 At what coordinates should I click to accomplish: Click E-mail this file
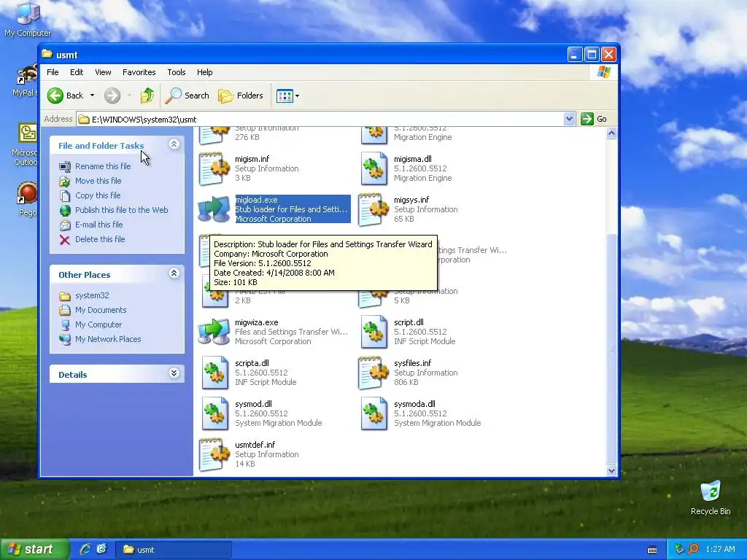tap(98, 225)
